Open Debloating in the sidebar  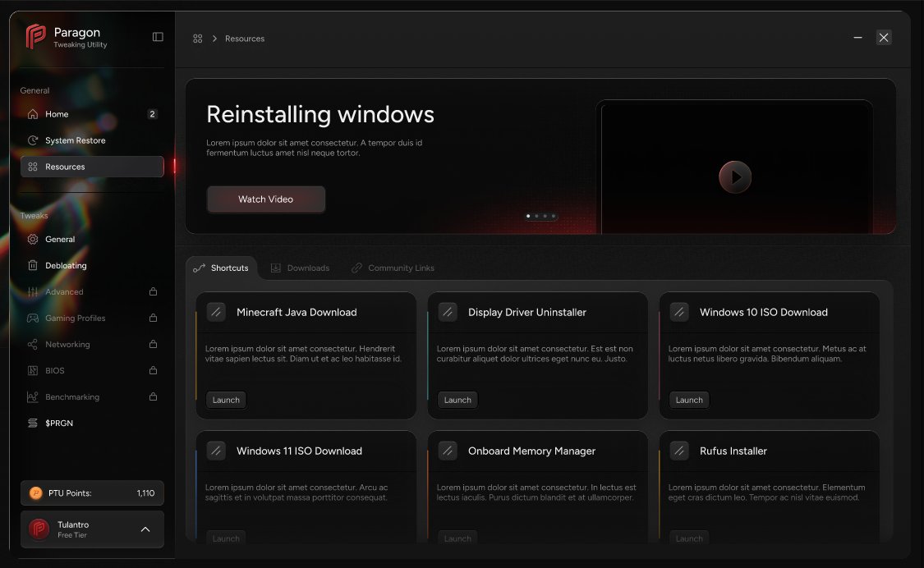tap(92, 265)
